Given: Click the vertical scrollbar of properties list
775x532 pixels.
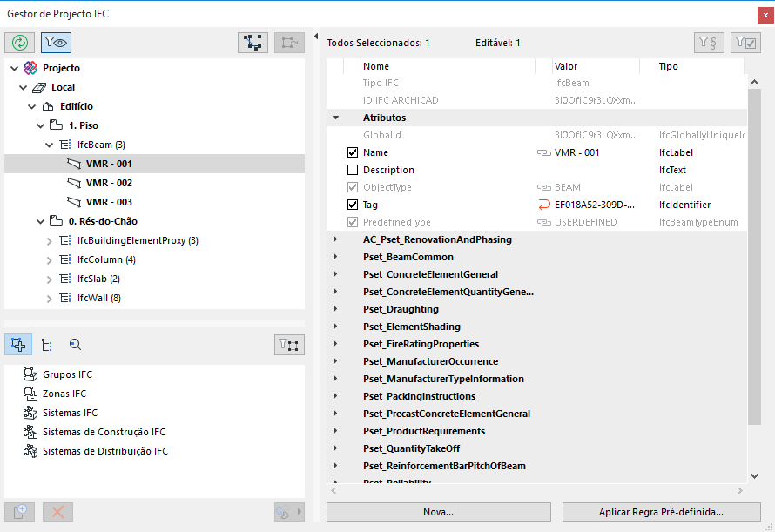Looking at the screenshot, I should [x=754, y=261].
